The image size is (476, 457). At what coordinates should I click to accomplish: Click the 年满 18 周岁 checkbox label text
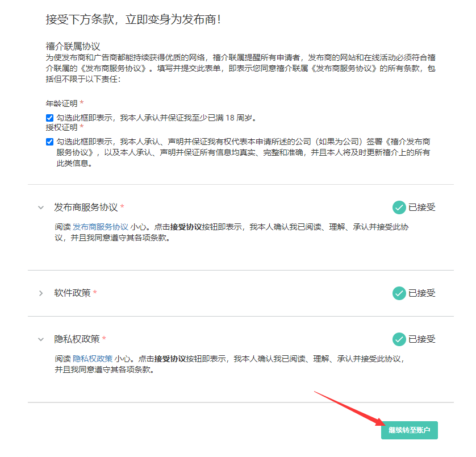pos(157,118)
